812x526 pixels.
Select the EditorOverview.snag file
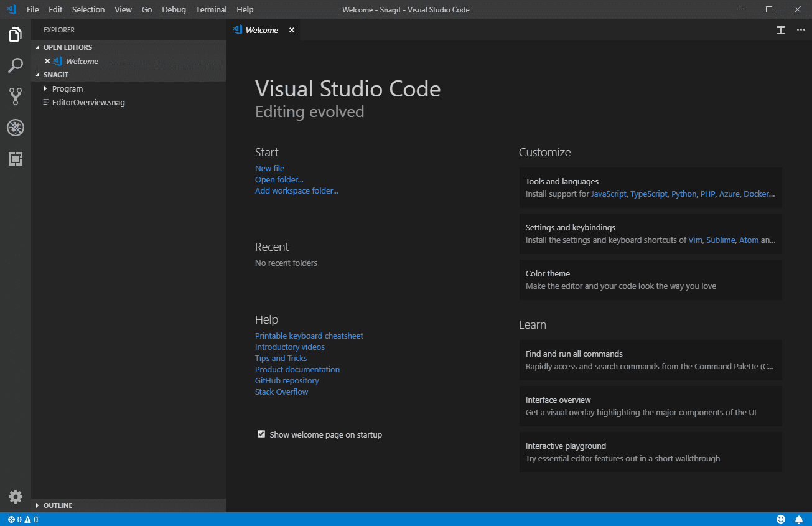pos(88,102)
